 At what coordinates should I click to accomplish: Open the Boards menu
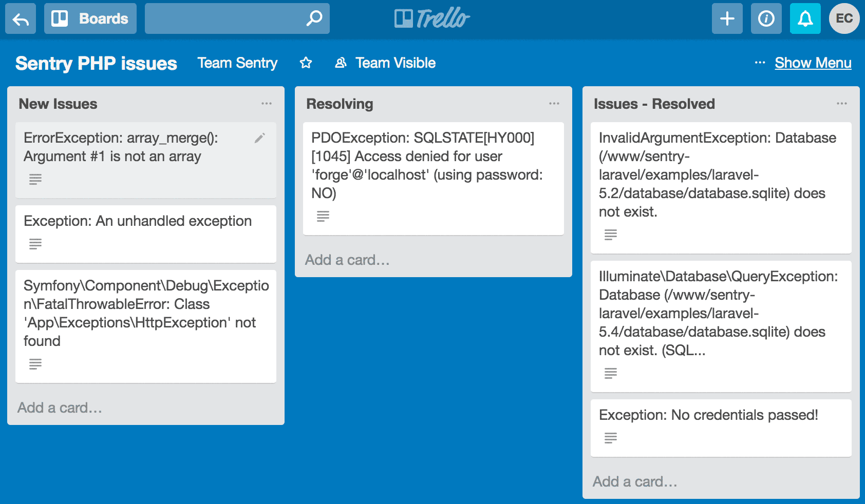tap(90, 19)
